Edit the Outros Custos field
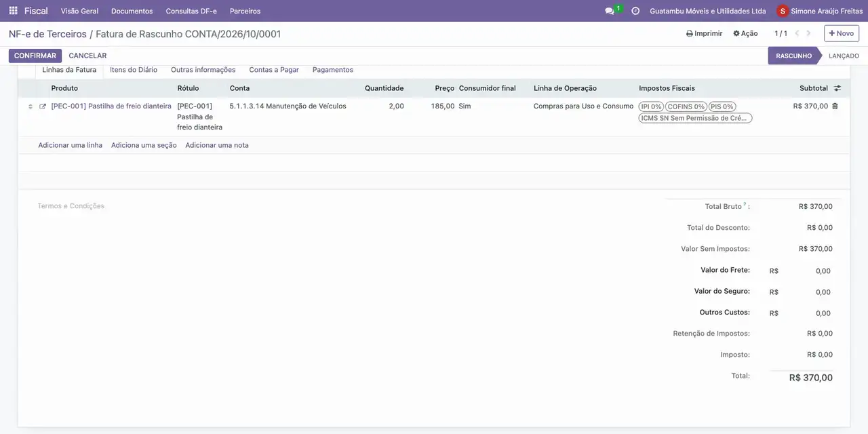The width and height of the screenshot is (868, 434). (806, 313)
